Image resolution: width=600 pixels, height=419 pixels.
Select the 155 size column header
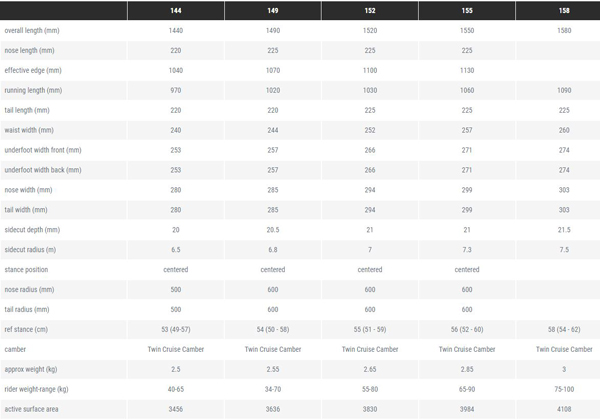coord(468,11)
